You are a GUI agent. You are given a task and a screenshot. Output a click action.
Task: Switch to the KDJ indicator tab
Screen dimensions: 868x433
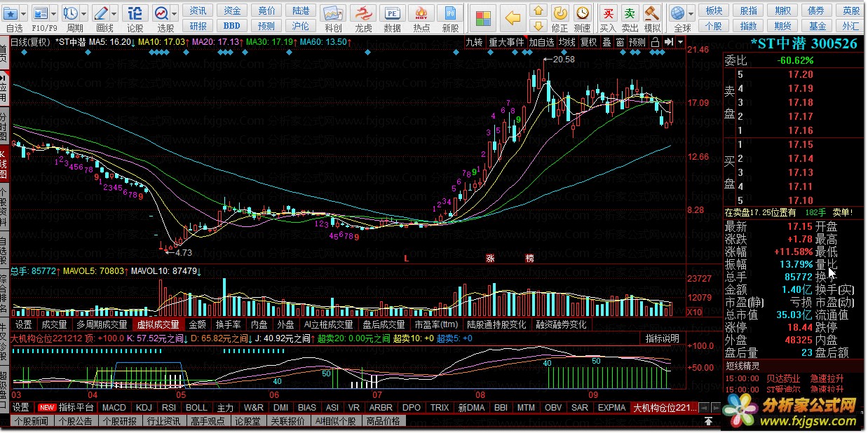(144, 407)
